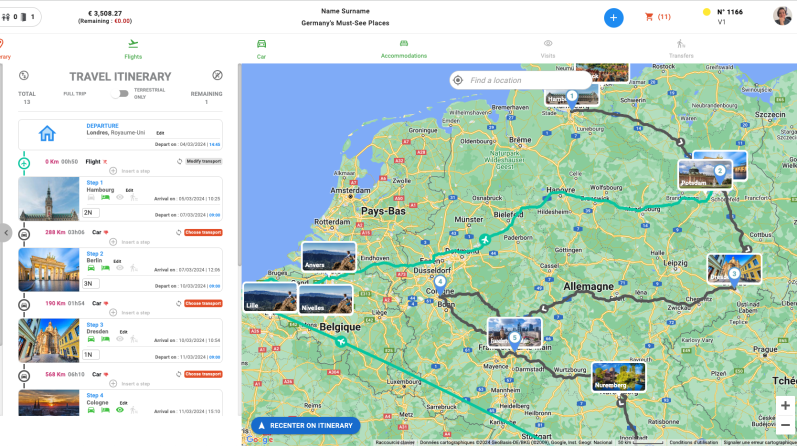The height and width of the screenshot is (446, 797).
Task: Click Recenter on Itinerary button
Action: (305, 426)
